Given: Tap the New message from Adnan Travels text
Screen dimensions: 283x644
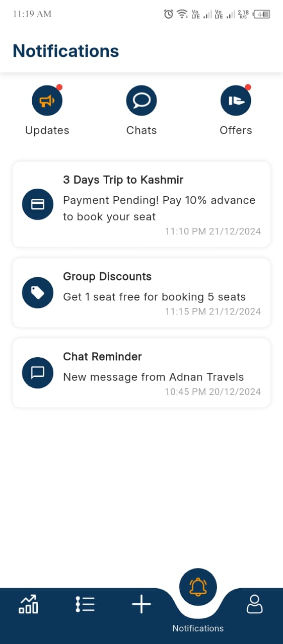Looking at the screenshot, I should [154, 377].
